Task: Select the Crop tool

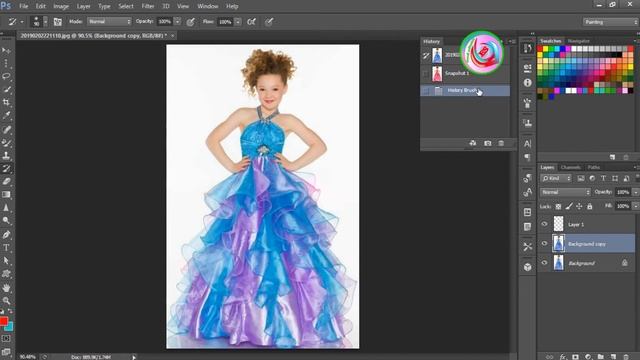Action: 6,102
